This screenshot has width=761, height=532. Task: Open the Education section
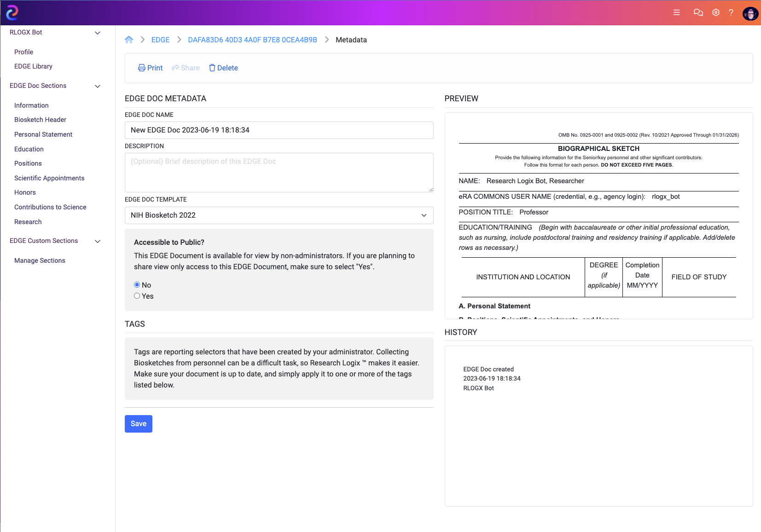pyautogui.click(x=29, y=149)
